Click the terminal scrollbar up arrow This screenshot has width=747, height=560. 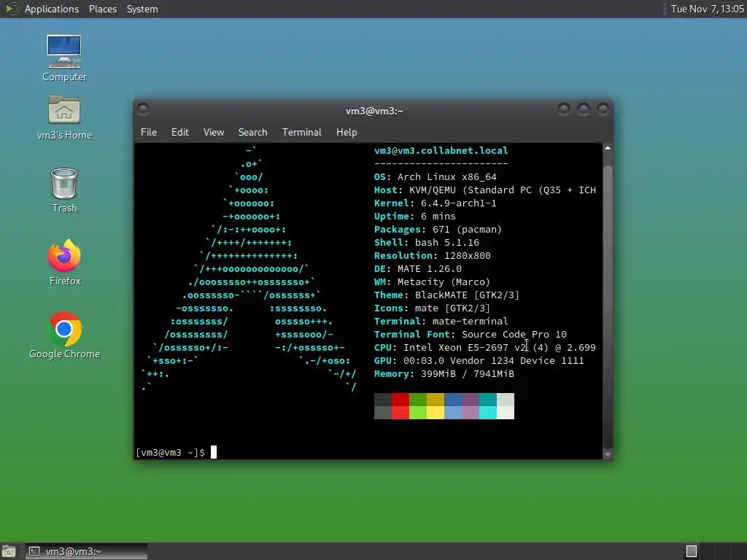(x=608, y=149)
